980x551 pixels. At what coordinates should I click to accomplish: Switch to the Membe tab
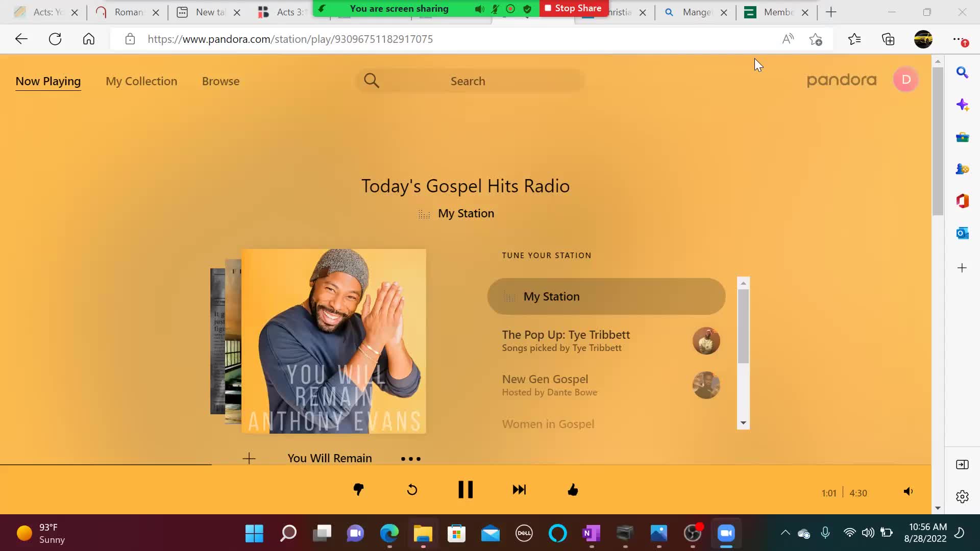(777, 12)
